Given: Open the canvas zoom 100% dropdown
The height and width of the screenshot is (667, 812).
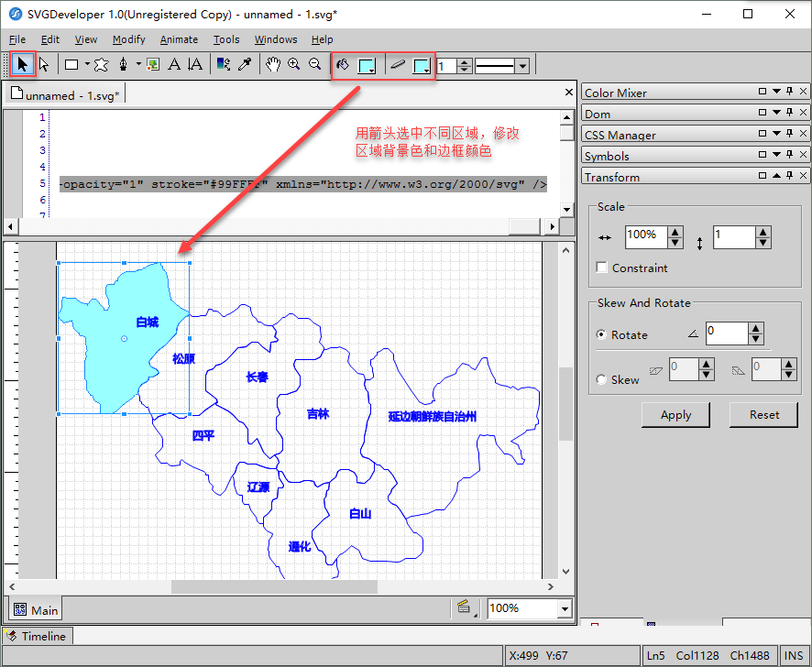Looking at the screenshot, I should 565,609.
